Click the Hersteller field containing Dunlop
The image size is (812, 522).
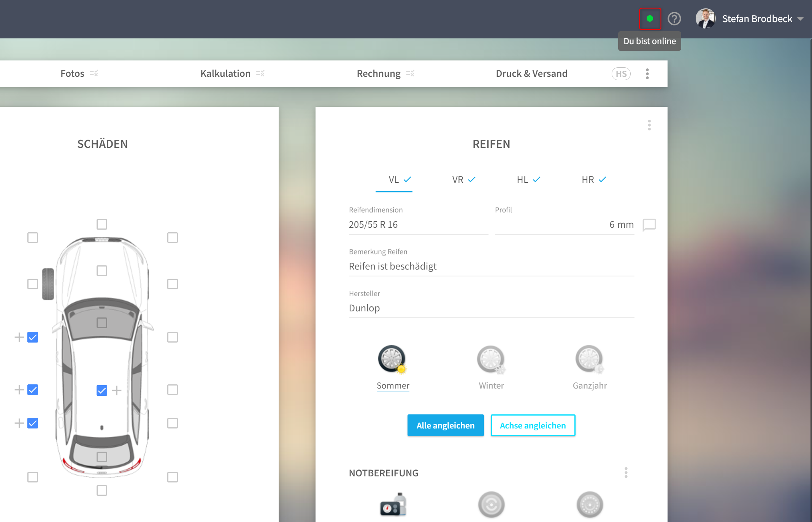492,308
